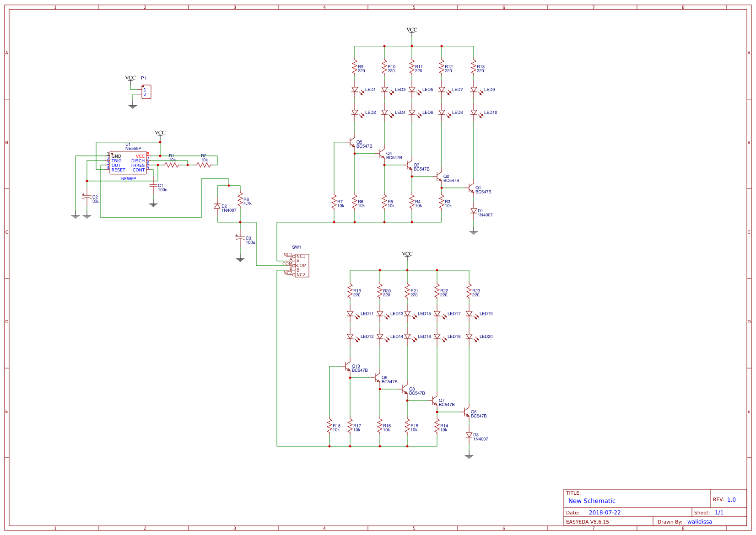
Task: Click capacitor C2 33u symbol
Action: click(87, 197)
